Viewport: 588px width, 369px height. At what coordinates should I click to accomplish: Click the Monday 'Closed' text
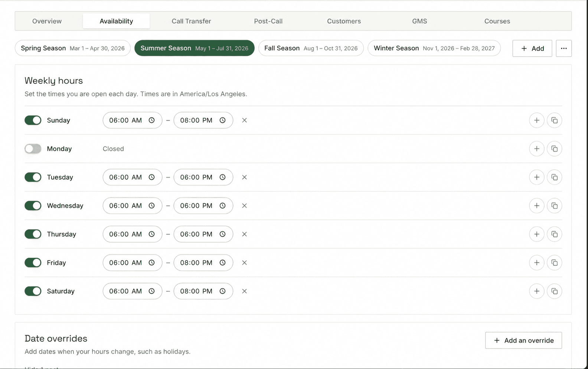tap(113, 149)
